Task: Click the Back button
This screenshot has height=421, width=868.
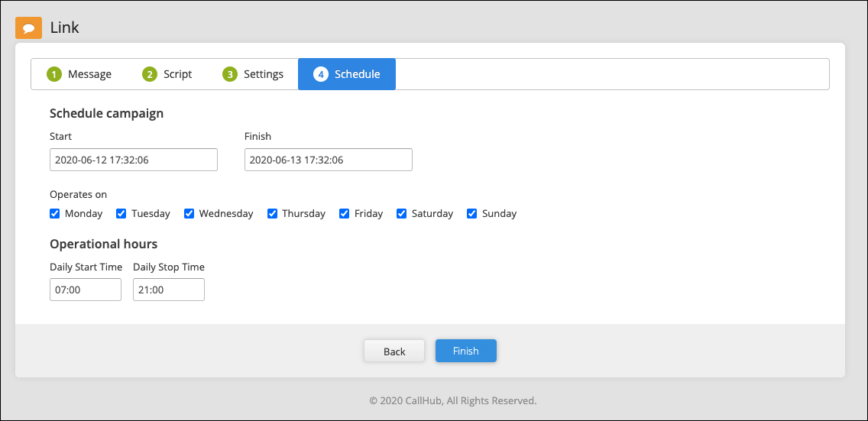Action: tap(394, 351)
